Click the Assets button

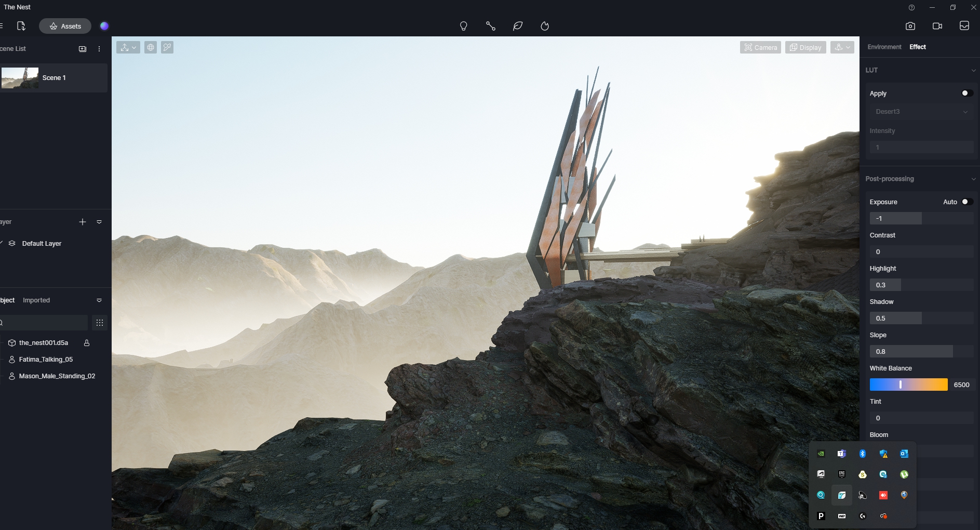click(x=65, y=26)
